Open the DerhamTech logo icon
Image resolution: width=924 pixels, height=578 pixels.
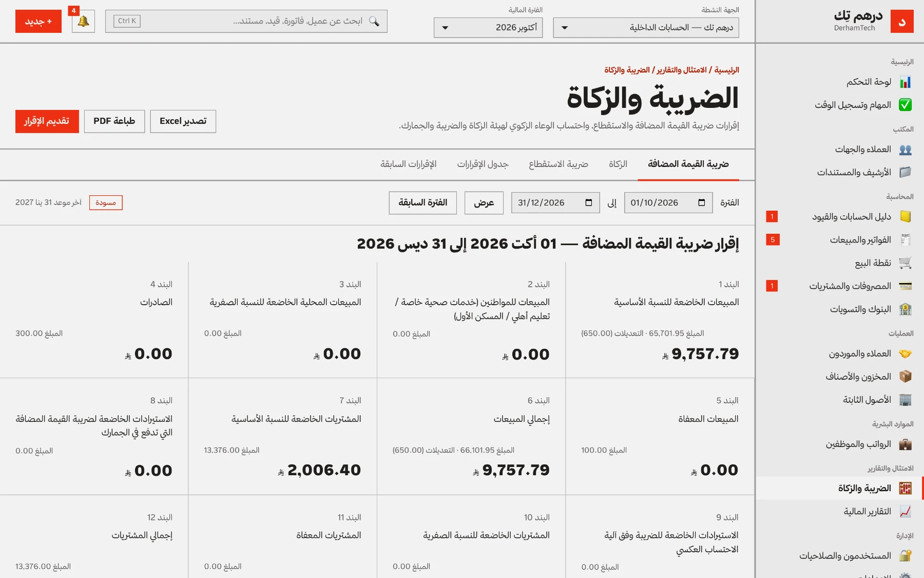[x=902, y=22]
